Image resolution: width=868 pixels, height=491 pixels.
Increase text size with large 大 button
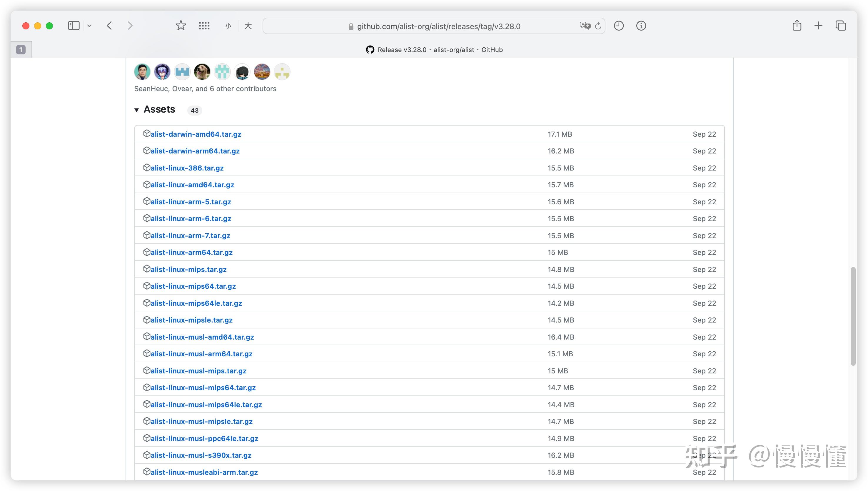(248, 26)
